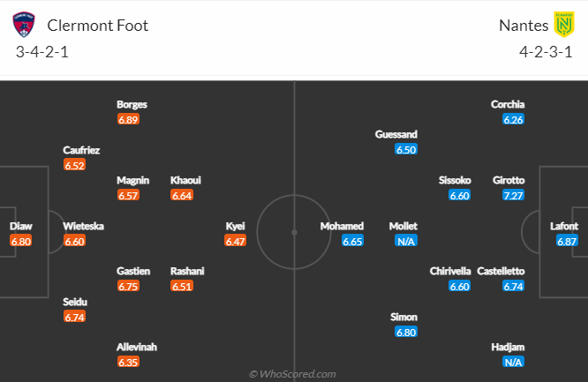
Task: Select player name Castelletto
Action: (x=501, y=271)
